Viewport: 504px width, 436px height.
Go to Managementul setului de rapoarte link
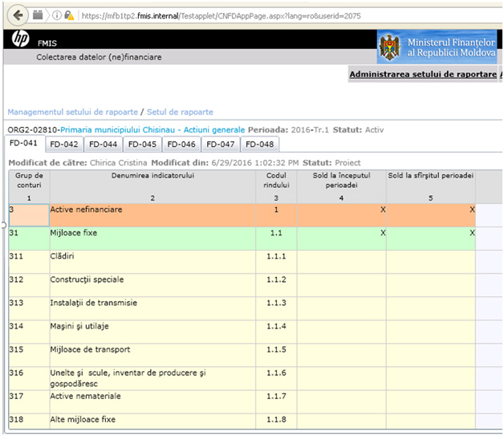(x=73, y=112)
